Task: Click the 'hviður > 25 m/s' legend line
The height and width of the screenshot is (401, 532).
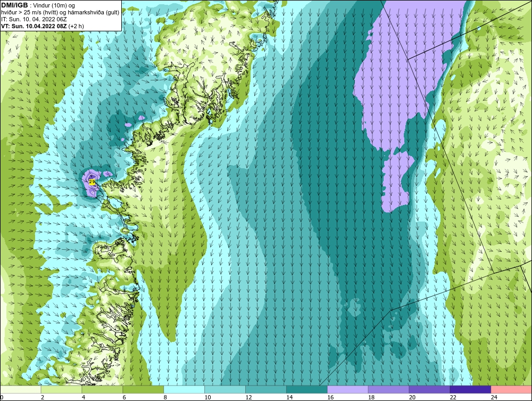Action: 60,13
